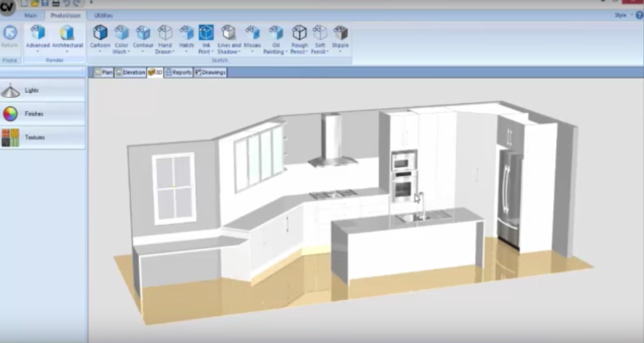Open the Reports view tab
644x343 pixels.
(178, 72)
